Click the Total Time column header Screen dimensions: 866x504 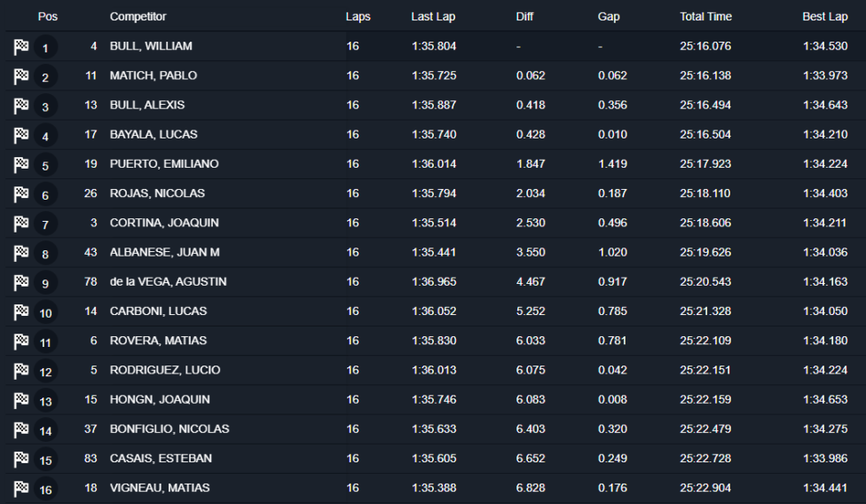pos(705,17)
